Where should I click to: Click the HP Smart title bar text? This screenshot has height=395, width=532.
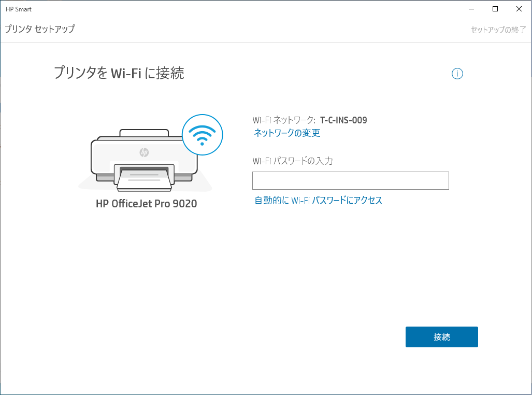click(18, 9)
